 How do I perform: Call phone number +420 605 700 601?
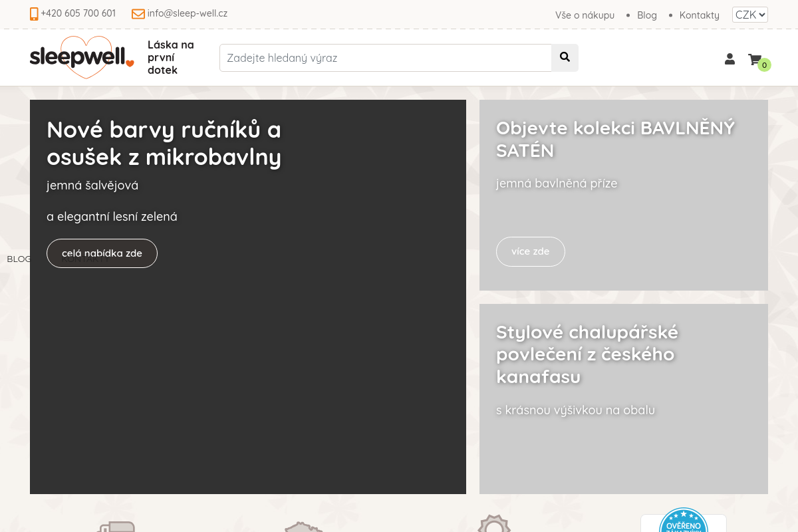pos(78,13)
